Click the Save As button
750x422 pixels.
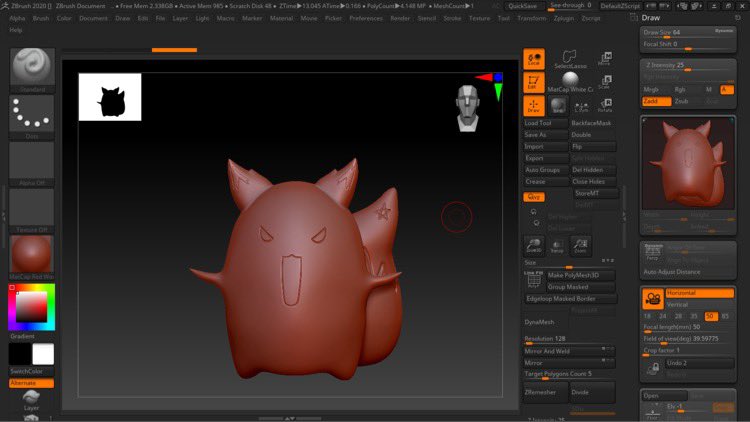point(546,135)
